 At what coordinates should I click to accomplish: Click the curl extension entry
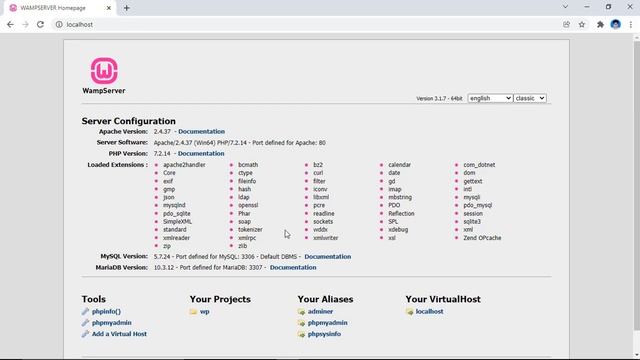pos(318,173)
